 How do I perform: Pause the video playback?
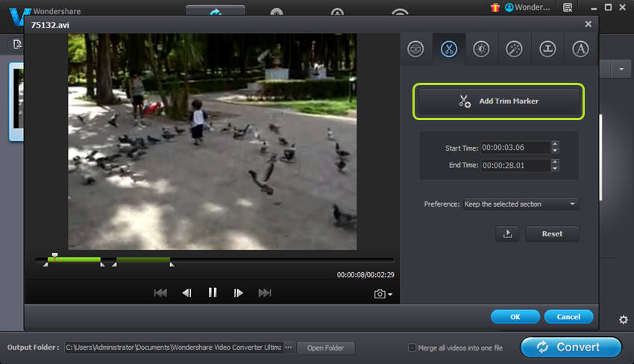tap(213, 293)
